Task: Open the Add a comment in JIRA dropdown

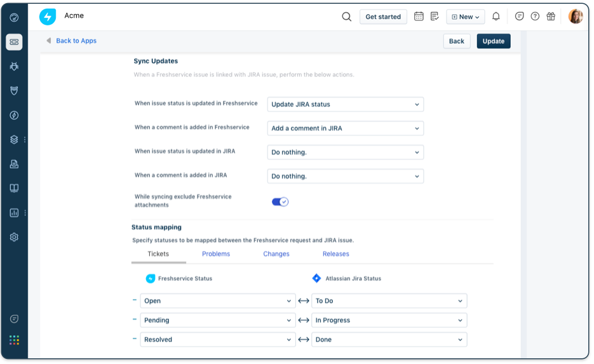Action: tap(345, 128)
